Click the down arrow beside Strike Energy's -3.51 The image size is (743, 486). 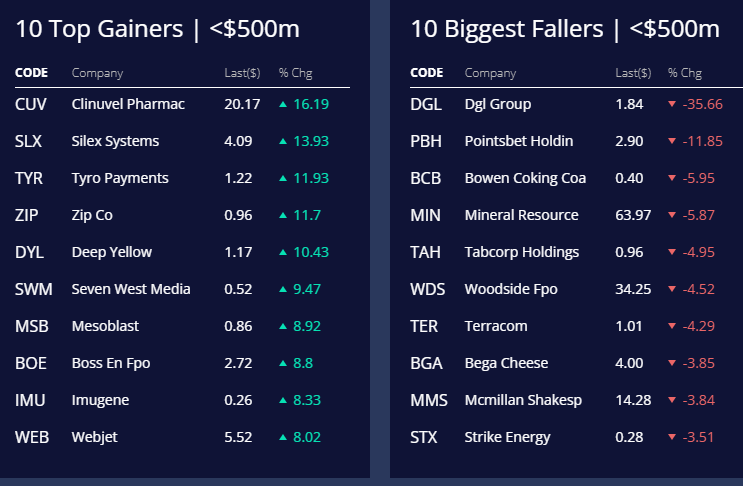[x=671, y=437]
